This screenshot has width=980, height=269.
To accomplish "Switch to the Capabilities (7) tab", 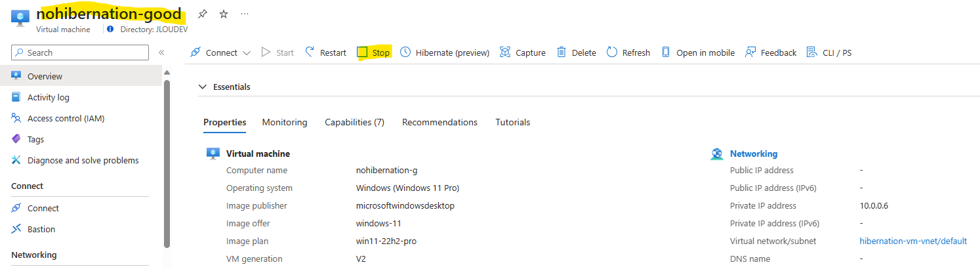I will [354, 122].
